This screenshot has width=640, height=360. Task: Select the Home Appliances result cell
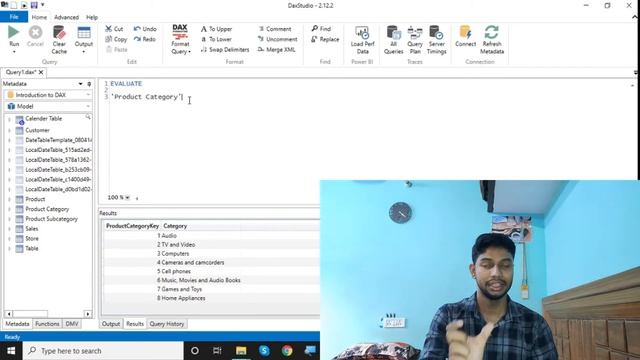[183, 298]
